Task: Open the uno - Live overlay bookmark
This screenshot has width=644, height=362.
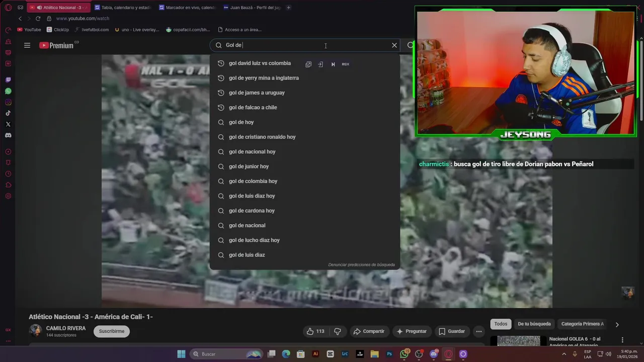Action: pos(137,30)
